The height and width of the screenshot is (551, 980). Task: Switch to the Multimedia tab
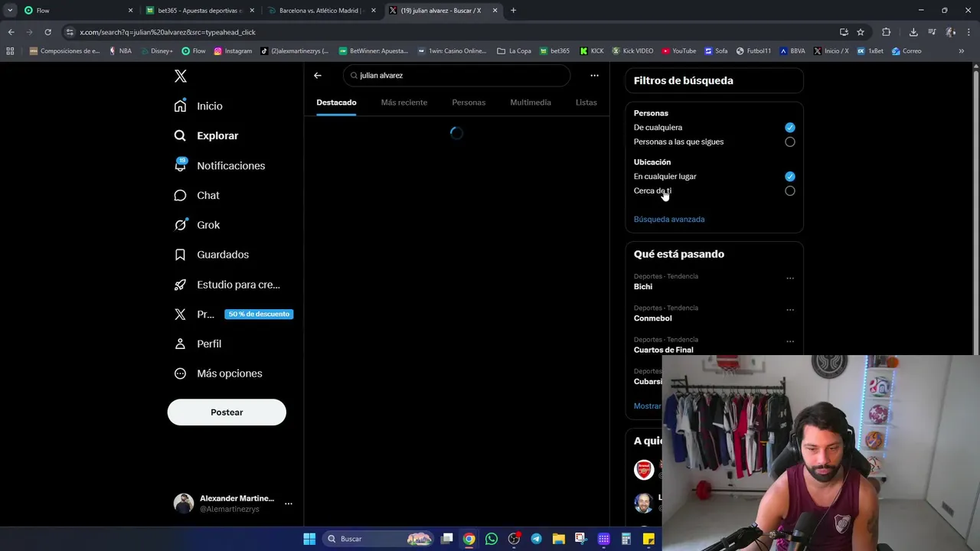pos(531,103)
